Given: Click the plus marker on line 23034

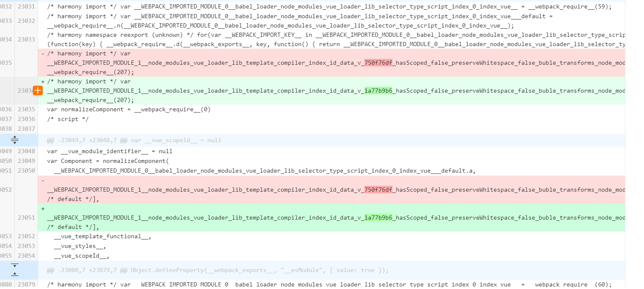Looking at the screenshot, I should pyautogui.click(x=38, y=90).
